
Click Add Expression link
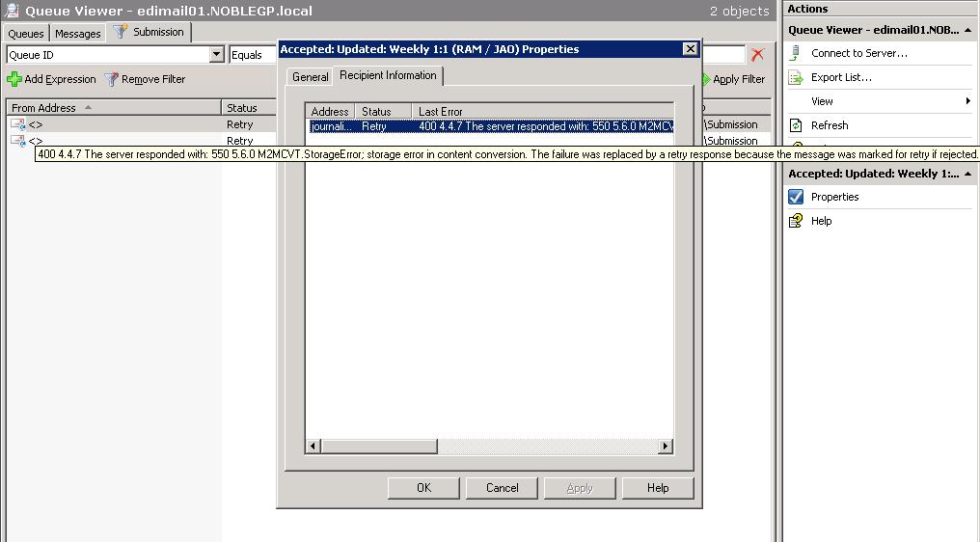(60, 79)
